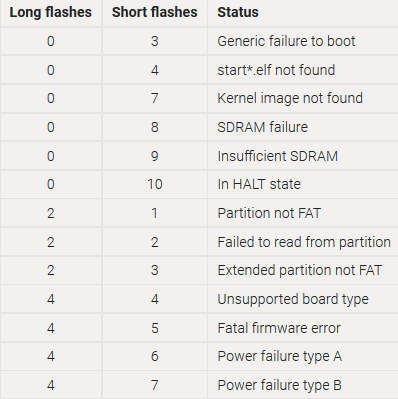Screen dimensions: 398x399
Task: Select the Insufficient SDRAM row status
Action: tap(277, 156)
